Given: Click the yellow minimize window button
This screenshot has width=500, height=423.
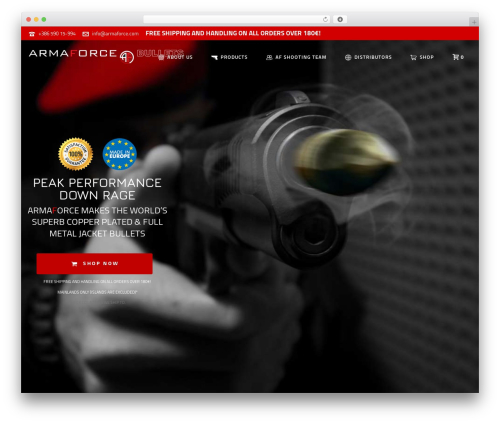Looking at the screenshot, I should [36, 19].
